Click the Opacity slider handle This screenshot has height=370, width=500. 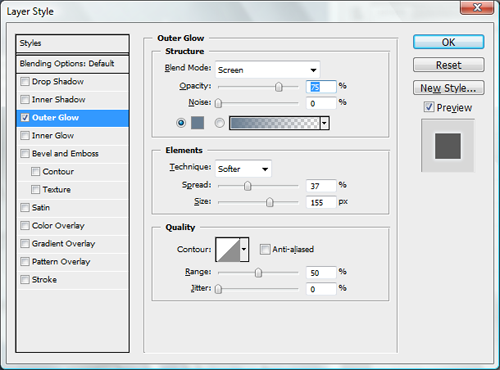[279, 87]
